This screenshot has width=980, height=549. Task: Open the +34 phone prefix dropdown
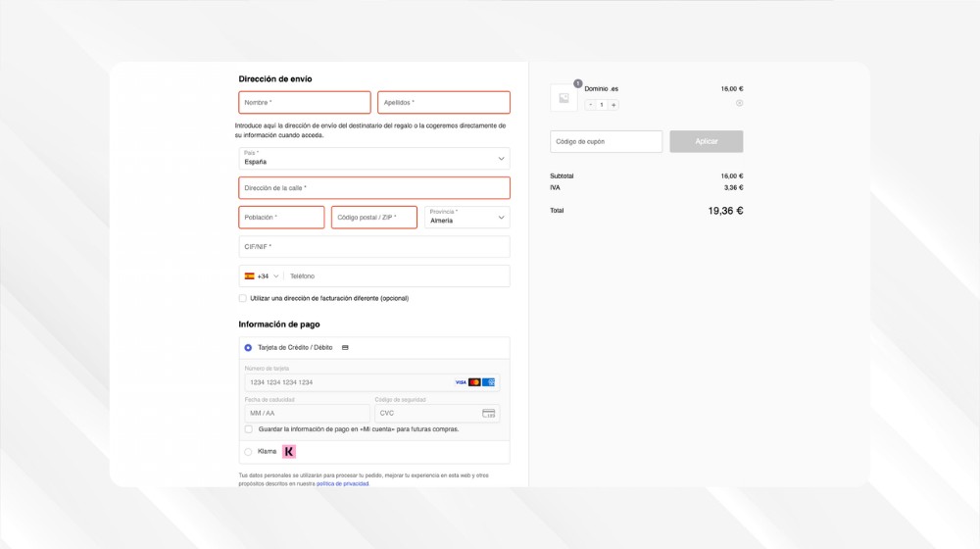(262, 275)
